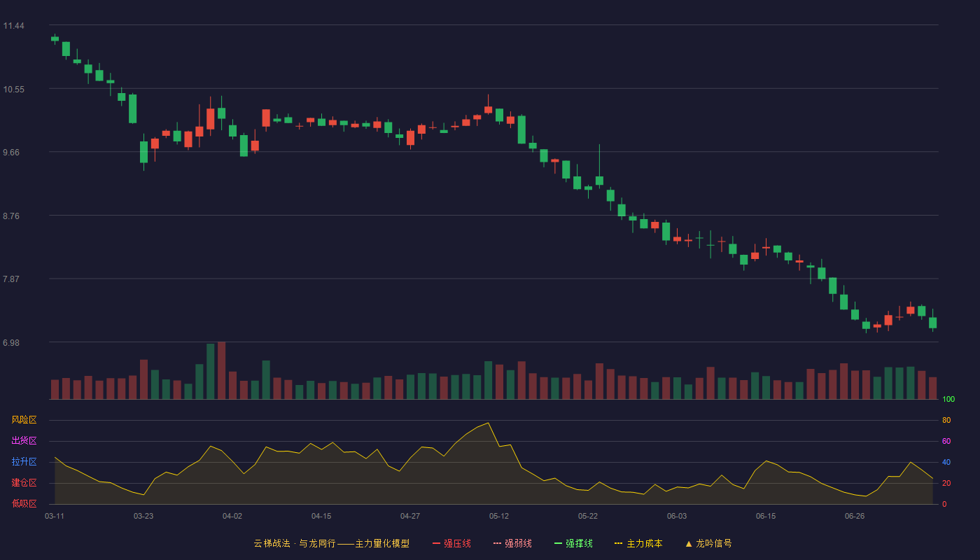Click the 主力成本 dashed legend icon
The image size is (980, 560).
click(x=619, y=543)
